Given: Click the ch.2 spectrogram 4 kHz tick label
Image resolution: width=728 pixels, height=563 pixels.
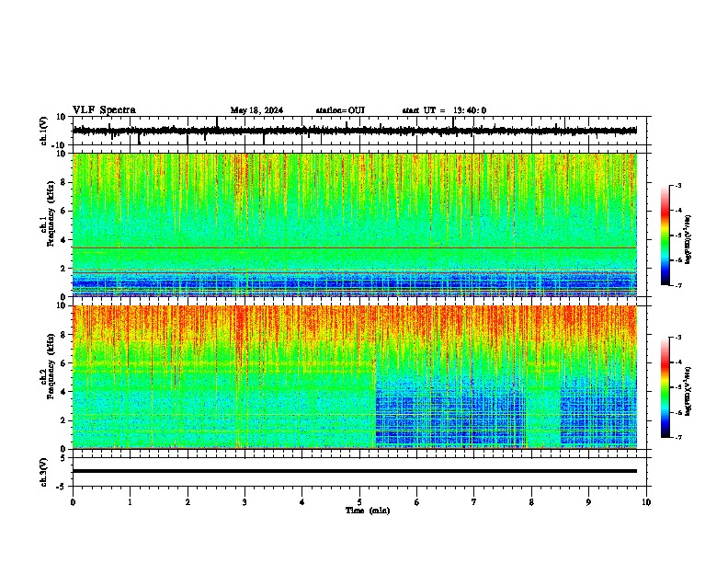Looking at the screenshot, I should point(63,392).
